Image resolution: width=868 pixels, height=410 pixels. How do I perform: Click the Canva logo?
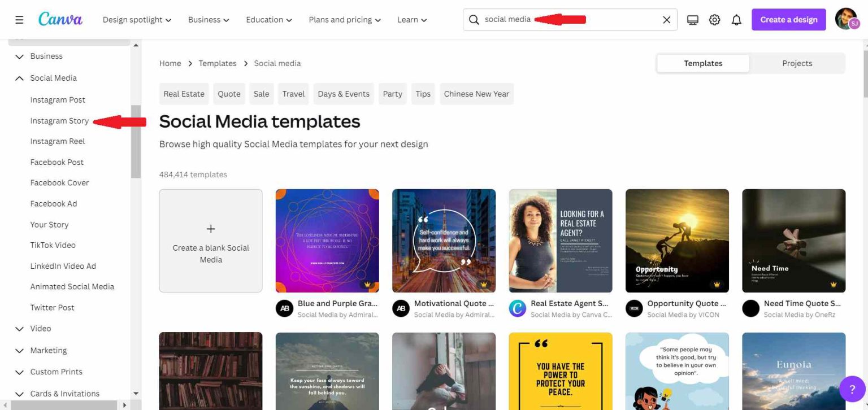point(60,19)
